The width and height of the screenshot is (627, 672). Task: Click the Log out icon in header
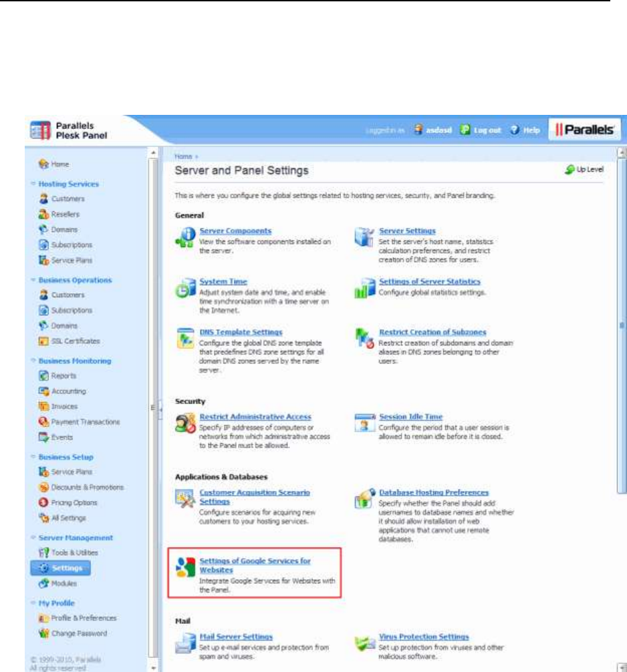tap(465, 130)
